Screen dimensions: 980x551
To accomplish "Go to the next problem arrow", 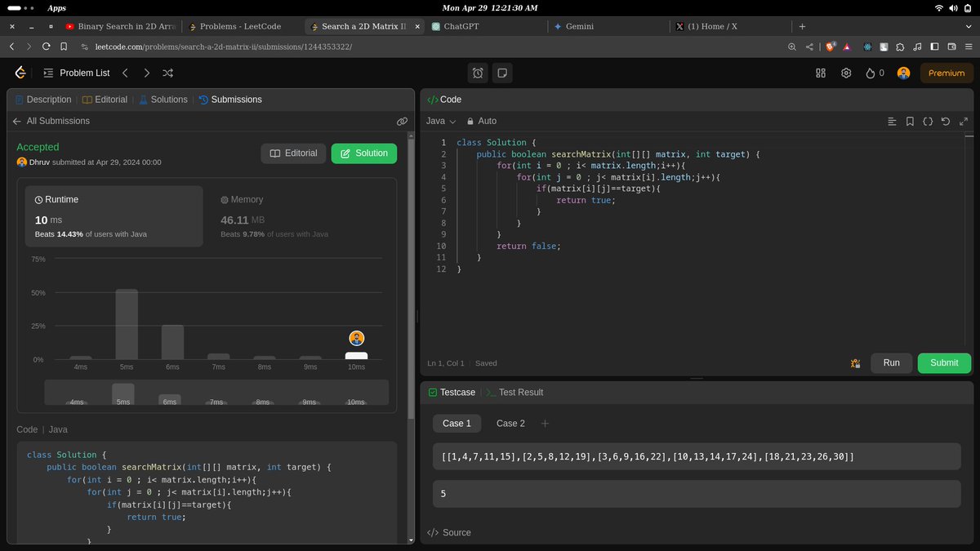I will (x=146, y=73).
